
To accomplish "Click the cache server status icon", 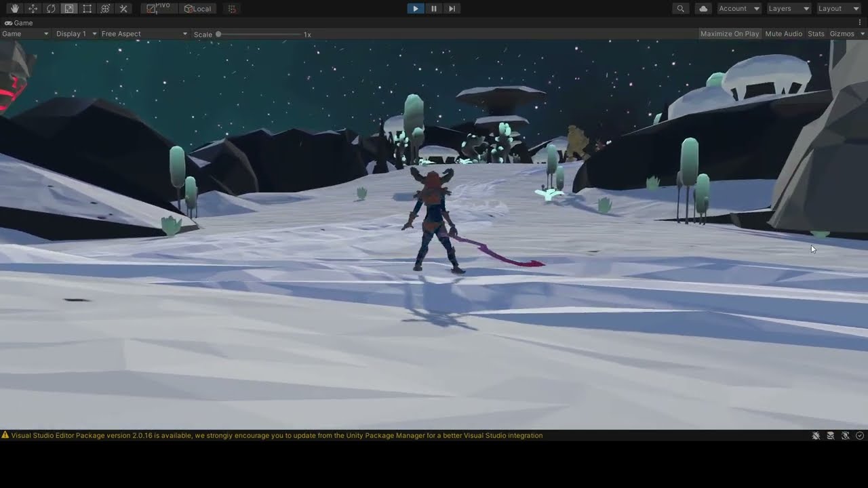I will [x=831, y=436].
